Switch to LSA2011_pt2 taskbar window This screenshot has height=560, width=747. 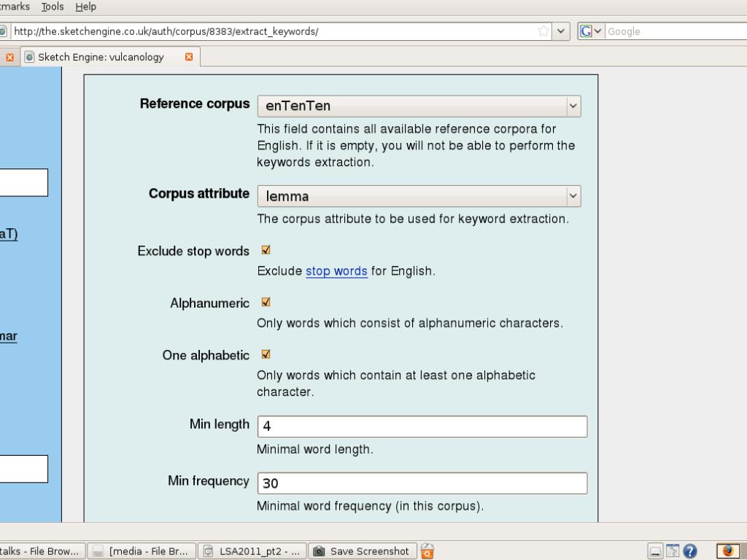(x=252, y=551)
